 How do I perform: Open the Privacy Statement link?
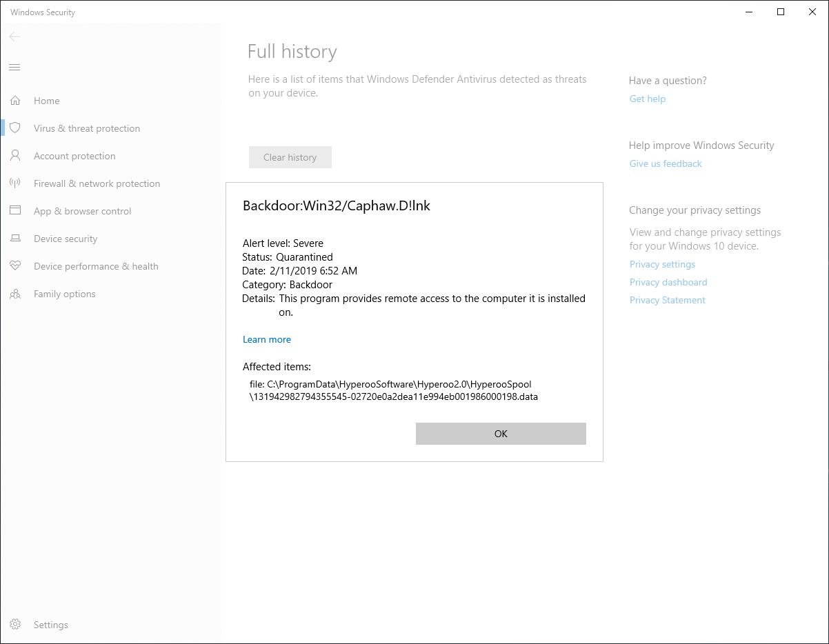point(668,300)
